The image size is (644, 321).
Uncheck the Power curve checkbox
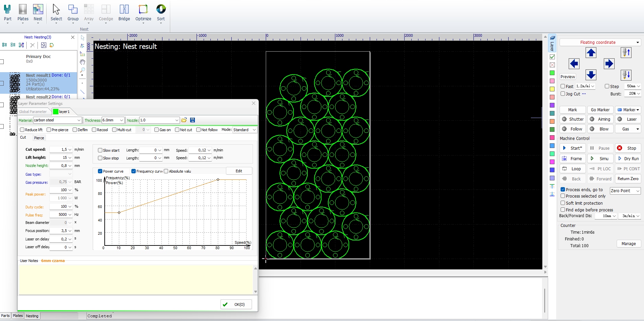pos(100,171)
